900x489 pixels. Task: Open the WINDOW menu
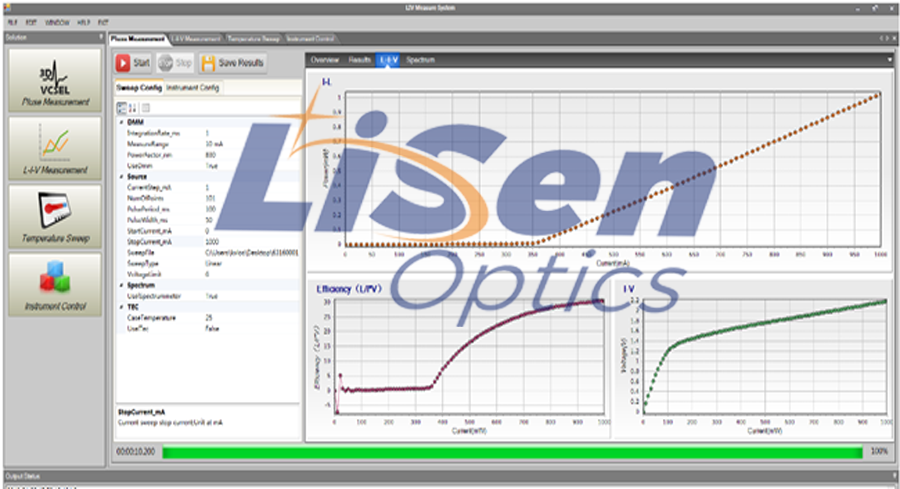(x=57, y=22)
